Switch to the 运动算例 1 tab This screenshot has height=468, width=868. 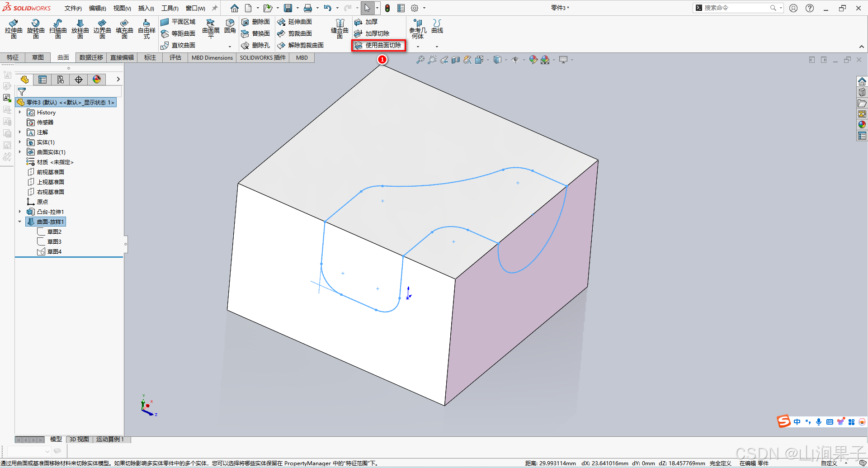coord(110,439)
